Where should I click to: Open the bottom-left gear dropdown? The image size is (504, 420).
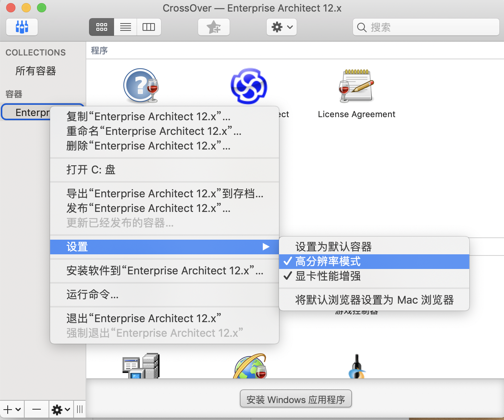pyautogui.click(x=61, y=409)
